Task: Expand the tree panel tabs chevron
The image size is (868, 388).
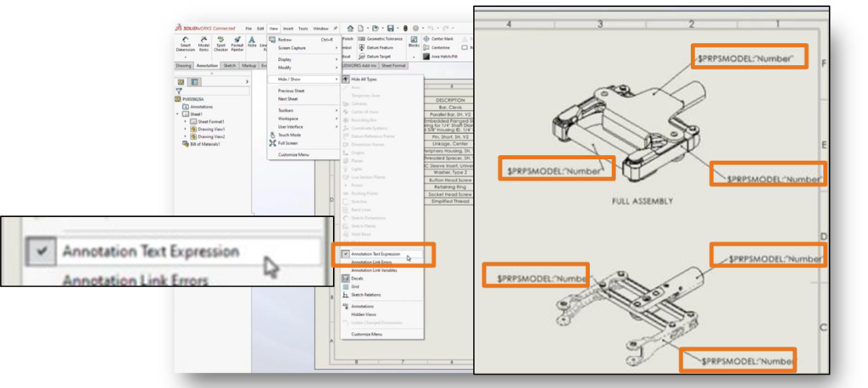Action: [x=247, y=82]
